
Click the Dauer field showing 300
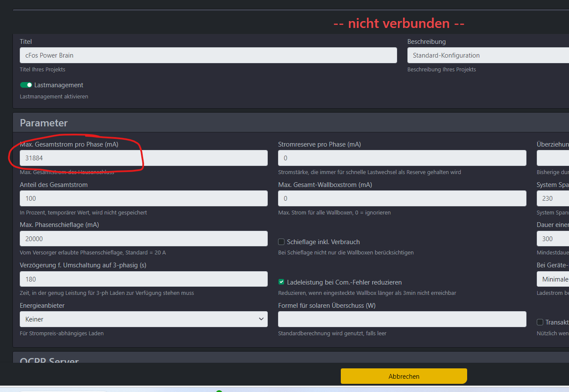point(554,239)
